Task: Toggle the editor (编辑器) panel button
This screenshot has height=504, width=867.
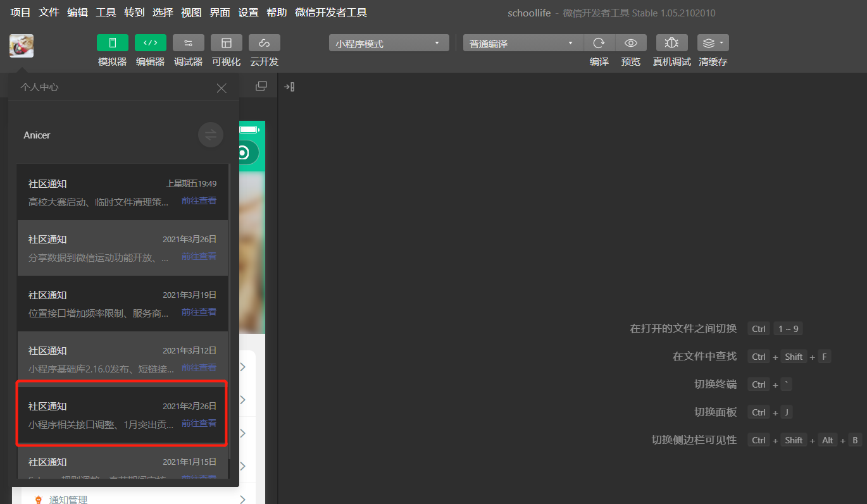Action: (x=151, y=43)
